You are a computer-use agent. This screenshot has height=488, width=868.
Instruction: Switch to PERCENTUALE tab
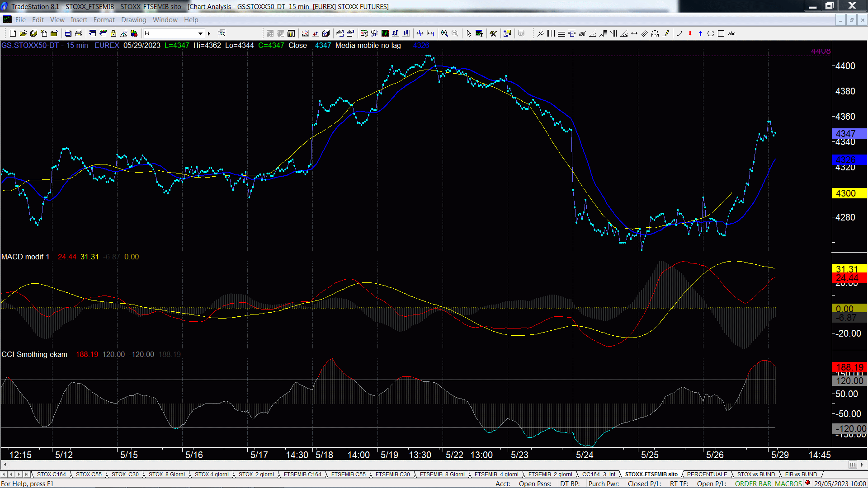click(x=708, y=474)
